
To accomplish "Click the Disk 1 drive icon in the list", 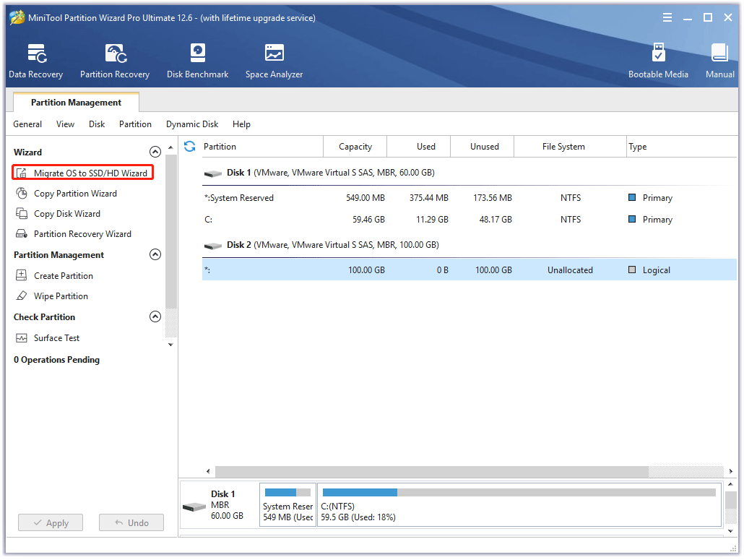I will (x=213, y=173).
